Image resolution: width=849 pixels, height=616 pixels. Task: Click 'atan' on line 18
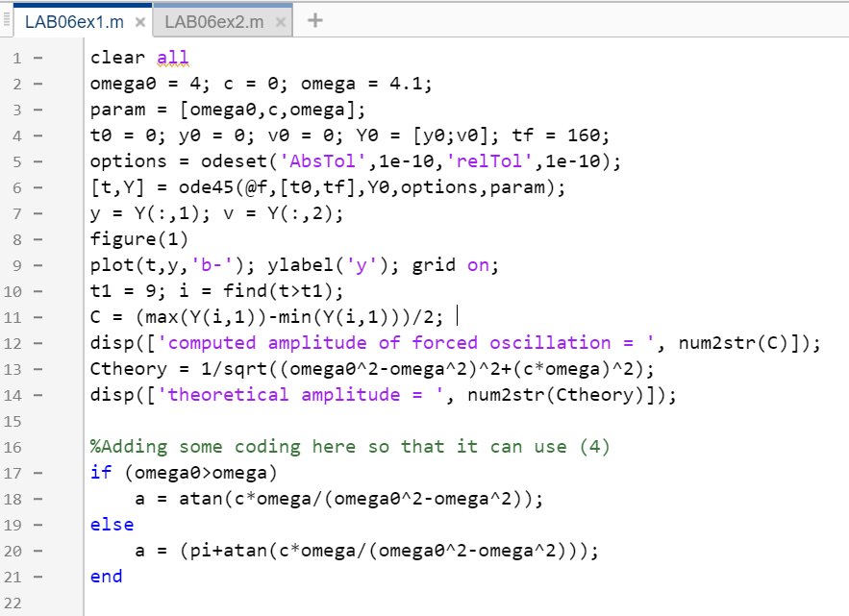(x=201, y=499)
